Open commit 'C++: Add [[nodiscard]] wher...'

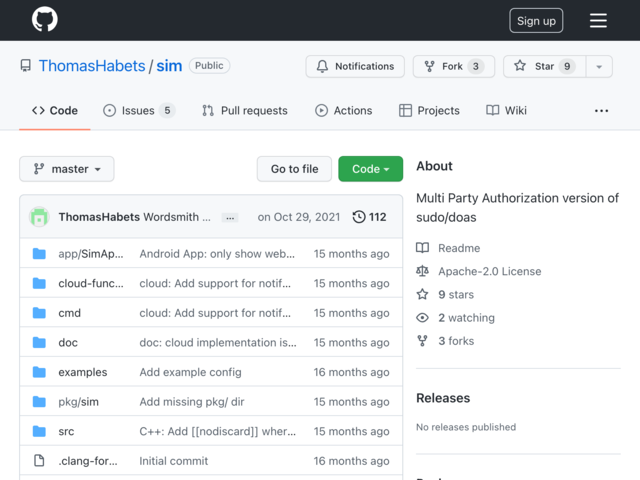pos(218,431)
